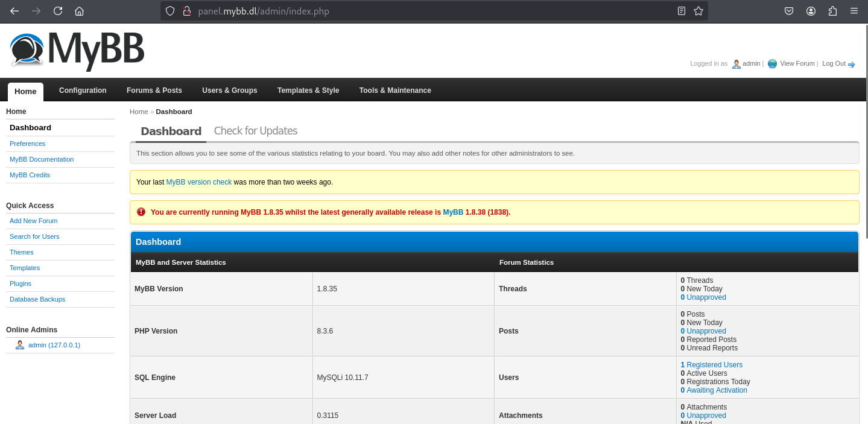Open the Firefox account icon

tap(811, 11)
